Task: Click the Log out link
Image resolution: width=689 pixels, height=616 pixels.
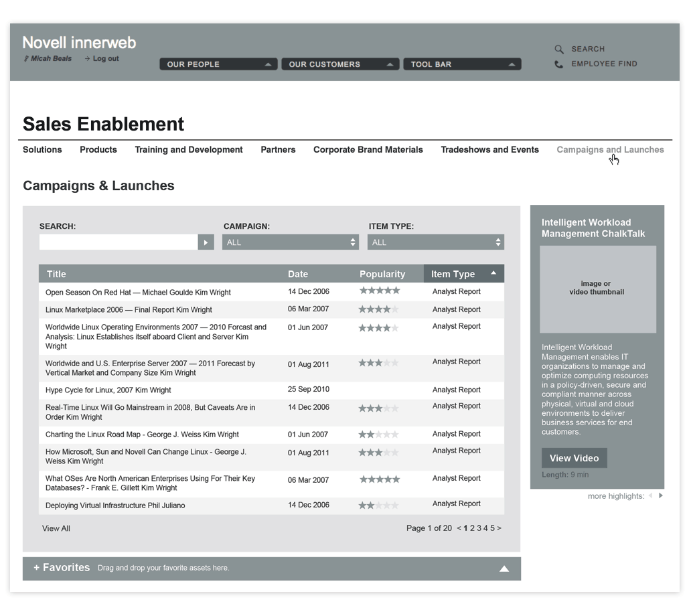Action: click(106, 58)
